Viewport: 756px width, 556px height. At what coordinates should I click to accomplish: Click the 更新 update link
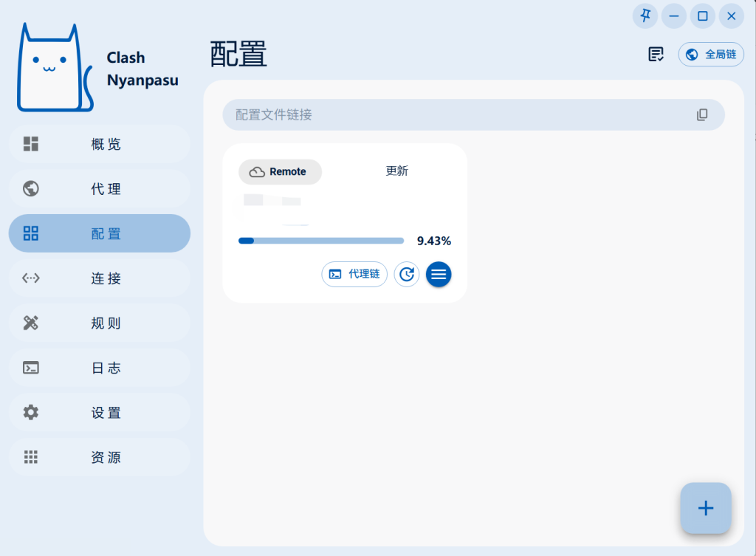point(397,171)
